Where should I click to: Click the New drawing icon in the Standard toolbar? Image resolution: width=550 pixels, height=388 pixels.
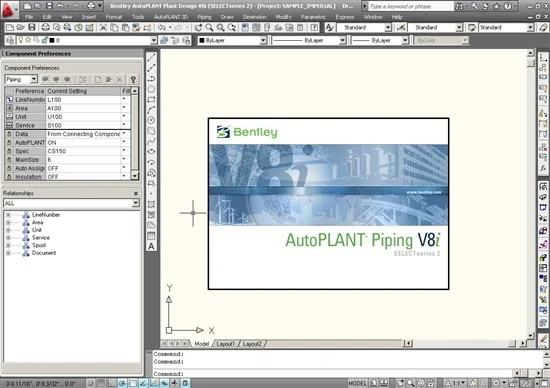coord(10,27)
